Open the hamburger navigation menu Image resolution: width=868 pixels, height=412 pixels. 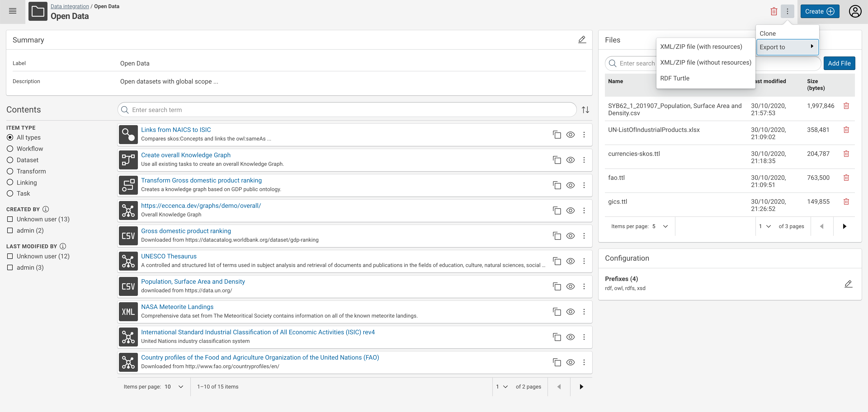click(12, 11)
